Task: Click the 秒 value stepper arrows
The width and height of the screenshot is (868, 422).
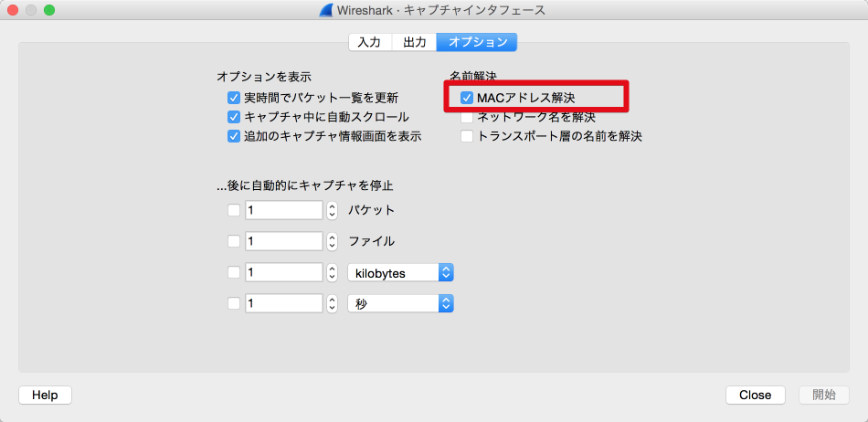Action: pyautogui.click(x=332, y=303)
